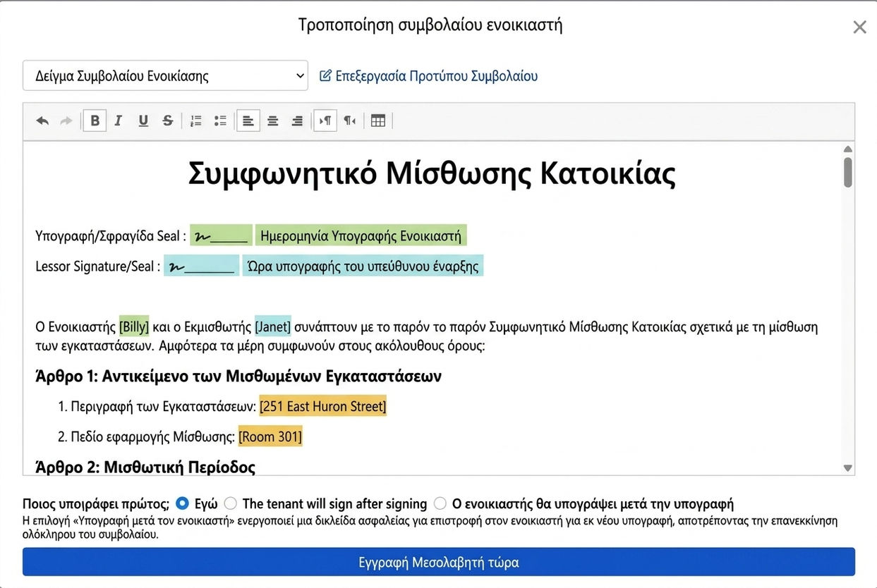Toggle italic formatting
Viewport: 877px width, 588px height.
point(119,121)
